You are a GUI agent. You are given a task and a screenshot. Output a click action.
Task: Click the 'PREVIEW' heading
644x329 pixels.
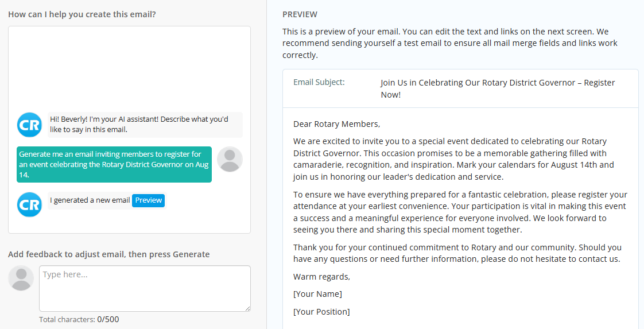(300, 14)
